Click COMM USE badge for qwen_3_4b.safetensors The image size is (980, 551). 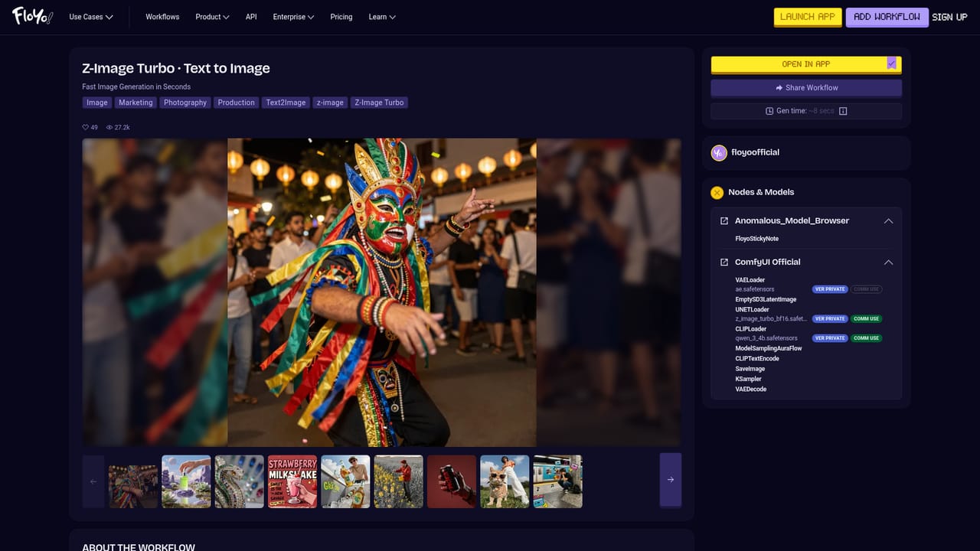(866, 338)
